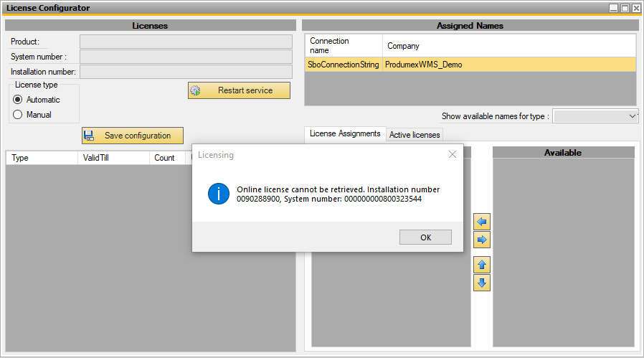Close the Licensing dialog with X
This screenshot has height=358, width=644.
[x=453, y=154]
